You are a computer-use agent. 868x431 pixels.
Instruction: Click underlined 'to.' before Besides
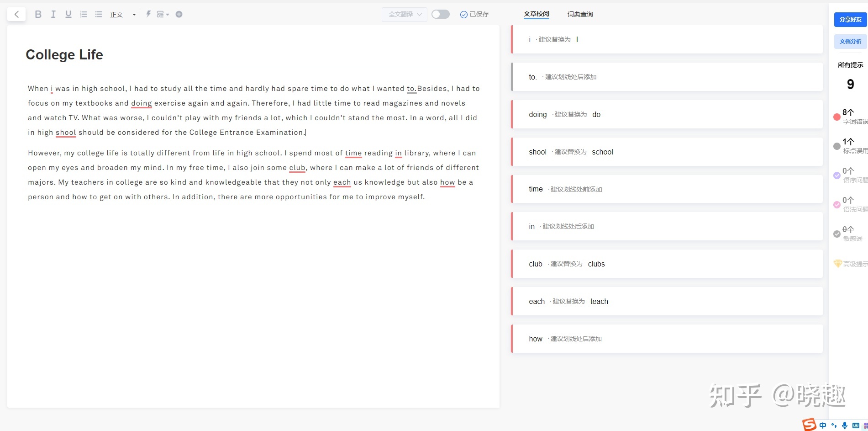[x=411, y=89]
